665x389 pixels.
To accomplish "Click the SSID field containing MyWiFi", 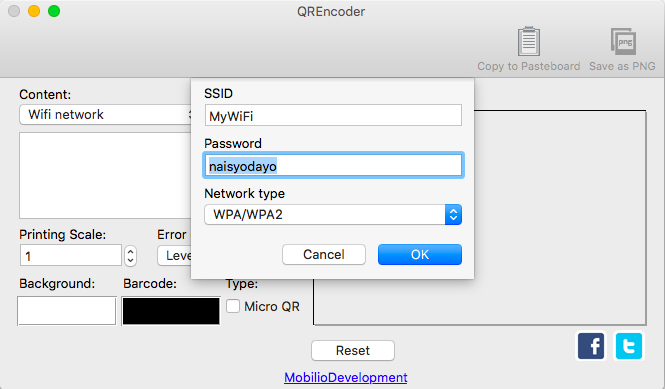I will 333,115.
